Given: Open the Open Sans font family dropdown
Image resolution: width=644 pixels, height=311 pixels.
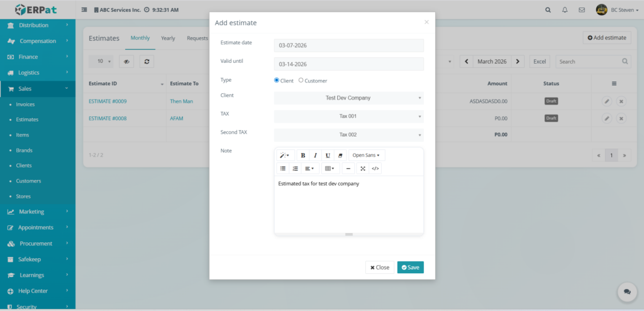Looking at the screenshot, I should [x=366, y=155].
